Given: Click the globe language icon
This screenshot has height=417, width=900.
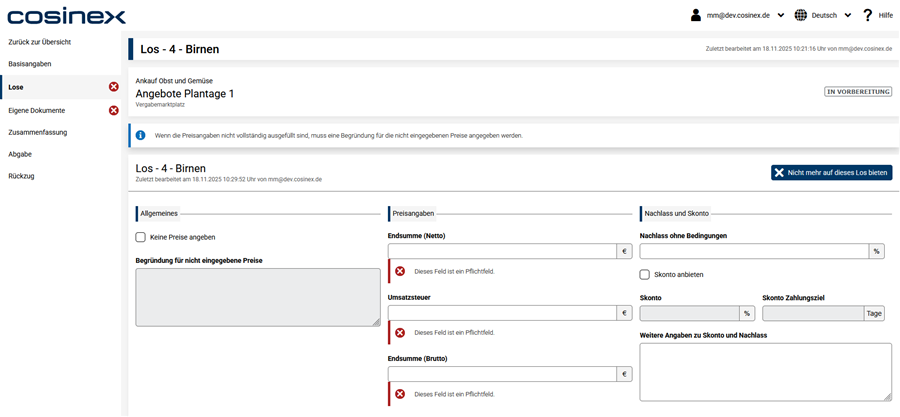Looking at the screenshot, I should (x=801, y=15).
